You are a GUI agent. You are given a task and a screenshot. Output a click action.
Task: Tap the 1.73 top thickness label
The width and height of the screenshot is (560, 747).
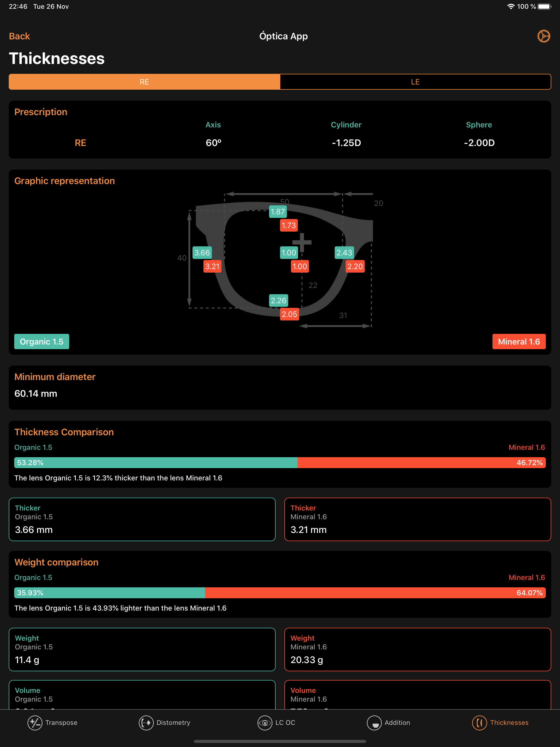point(289,225)
